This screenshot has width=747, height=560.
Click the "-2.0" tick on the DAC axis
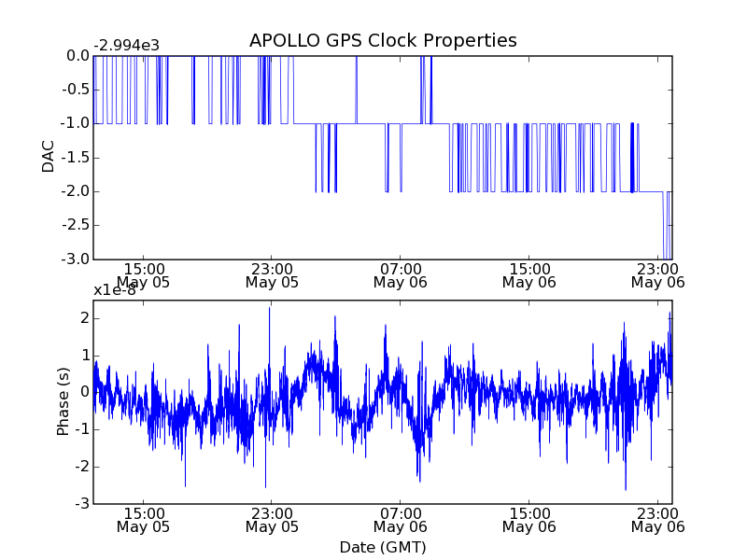pos(76,191)
